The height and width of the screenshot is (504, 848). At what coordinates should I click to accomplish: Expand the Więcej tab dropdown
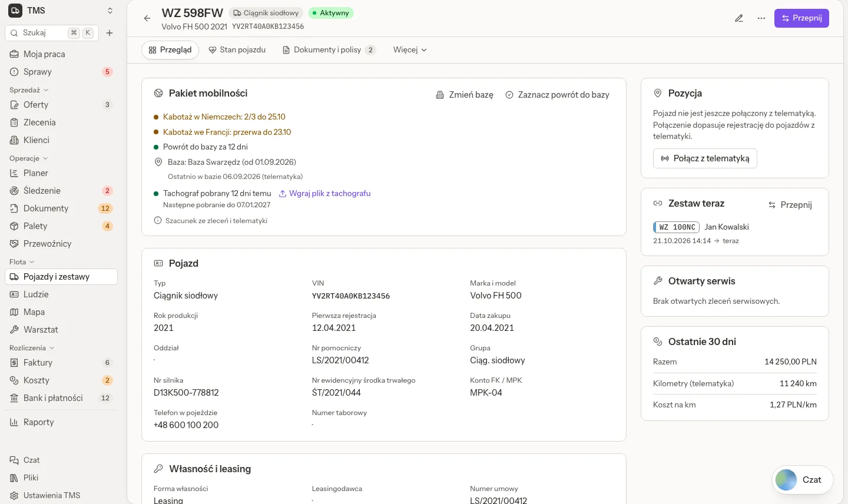point(410,50)
